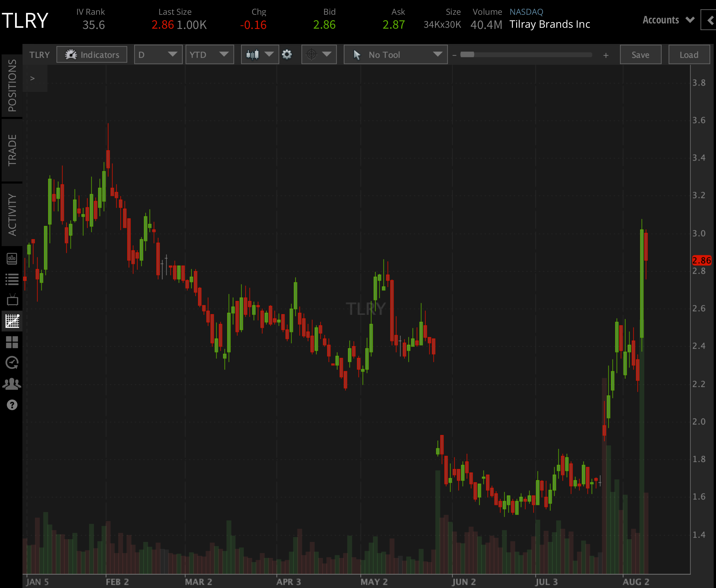Open the D timeframe dropdown
The width and height of the screenshot is (716, 588).
point(158,54)
